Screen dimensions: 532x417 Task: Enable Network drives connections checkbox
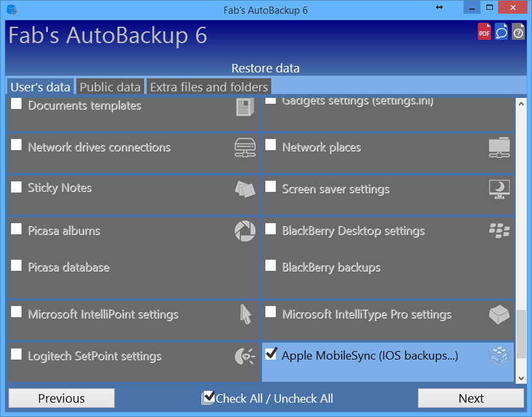click(16, 145)
